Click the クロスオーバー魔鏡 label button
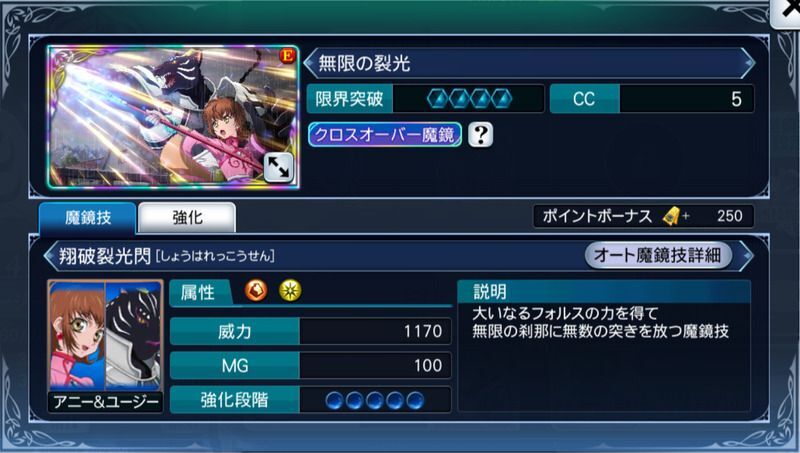Screen dimensions: 800x453 (385, 135)
